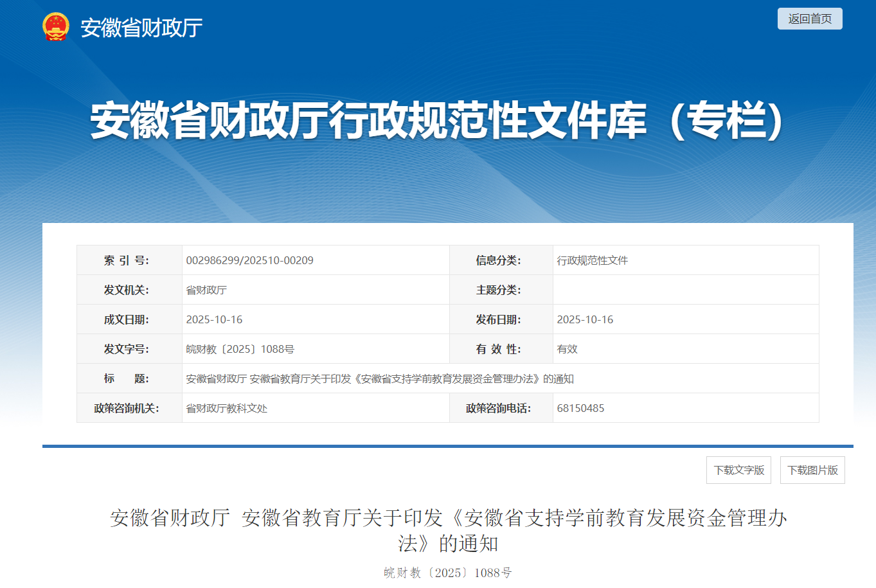Click the 下载文字版 download button
The width and height of the screenshot is (876, 588).
coord(738,470)
